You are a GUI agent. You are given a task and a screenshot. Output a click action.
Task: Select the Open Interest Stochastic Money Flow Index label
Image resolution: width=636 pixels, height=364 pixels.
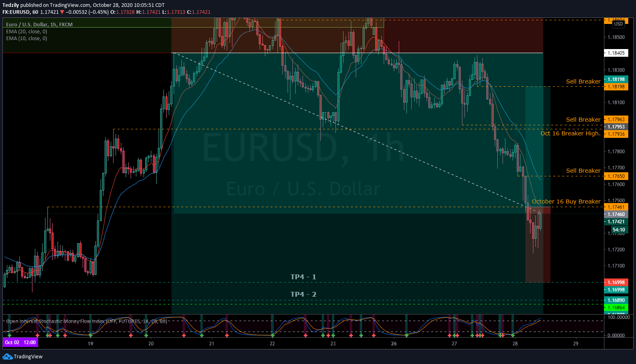point(86,321)
